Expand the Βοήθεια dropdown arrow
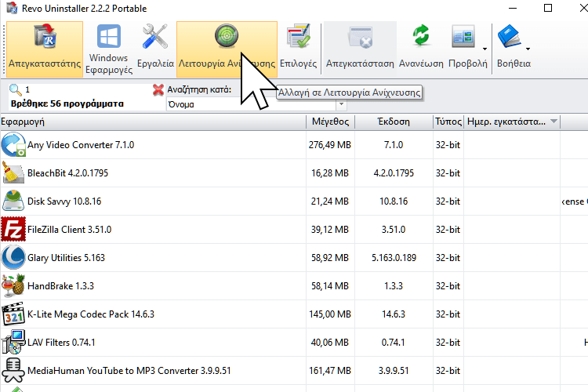Viewport: 588px width, 392px height. [528, 49]
